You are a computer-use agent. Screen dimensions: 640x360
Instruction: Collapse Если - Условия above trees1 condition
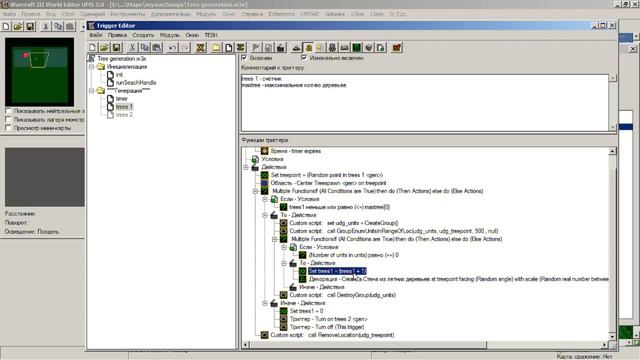coord(265,199)
